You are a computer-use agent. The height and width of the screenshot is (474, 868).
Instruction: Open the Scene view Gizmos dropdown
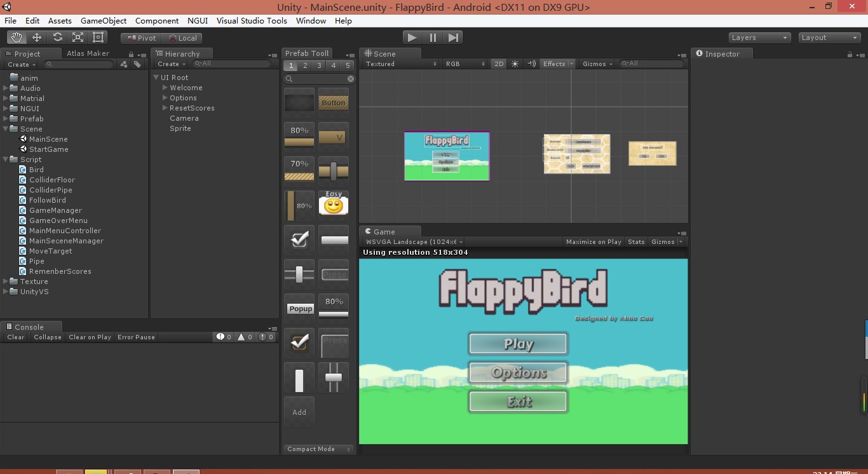[597, 64]
